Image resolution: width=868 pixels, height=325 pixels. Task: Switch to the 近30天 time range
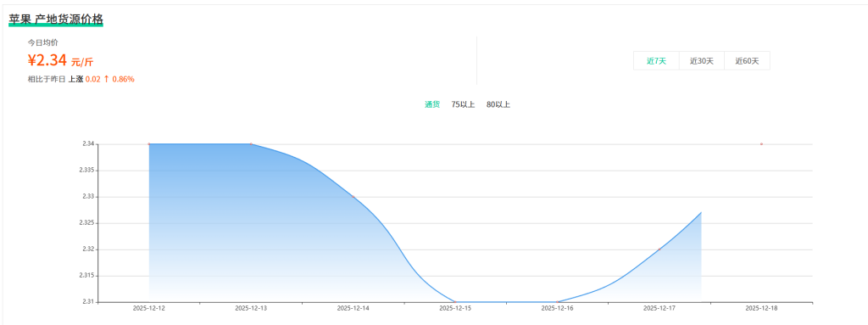[701, 61]
